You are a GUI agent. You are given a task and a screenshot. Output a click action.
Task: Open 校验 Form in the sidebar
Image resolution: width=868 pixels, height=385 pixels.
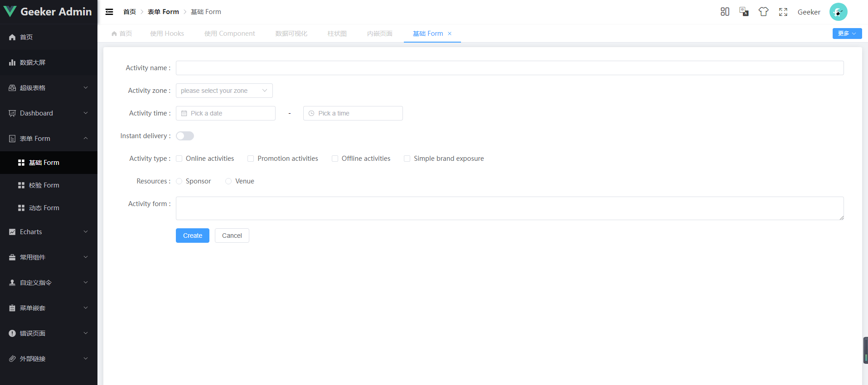(44, 185)
